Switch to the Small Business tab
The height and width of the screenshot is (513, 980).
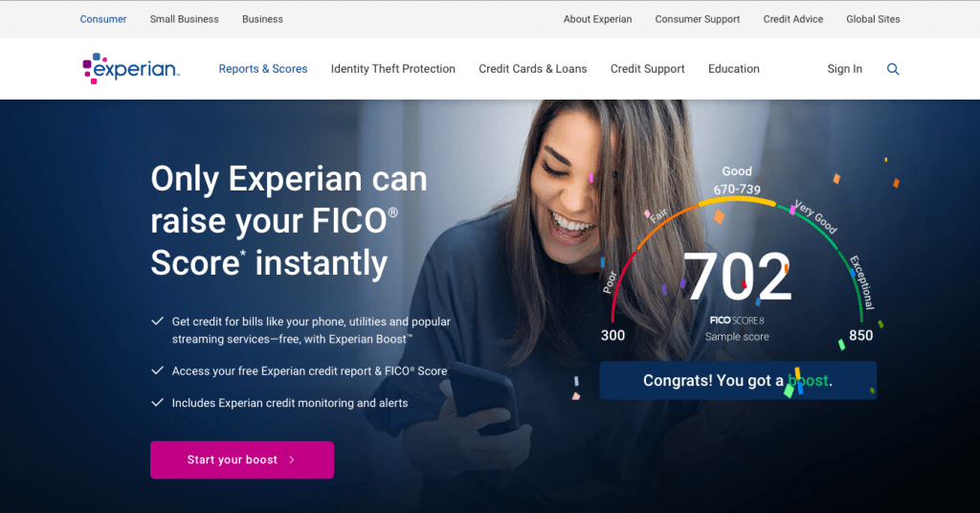185,19
